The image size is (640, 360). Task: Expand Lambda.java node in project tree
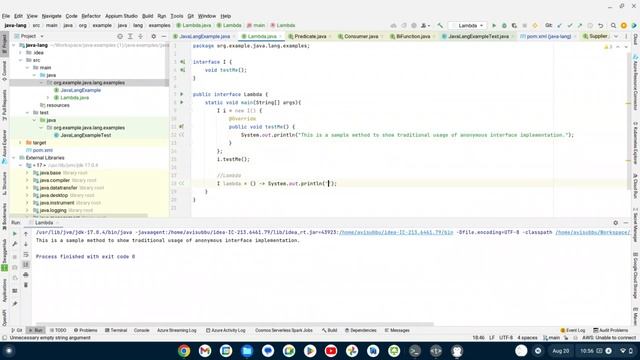[48, 98]
